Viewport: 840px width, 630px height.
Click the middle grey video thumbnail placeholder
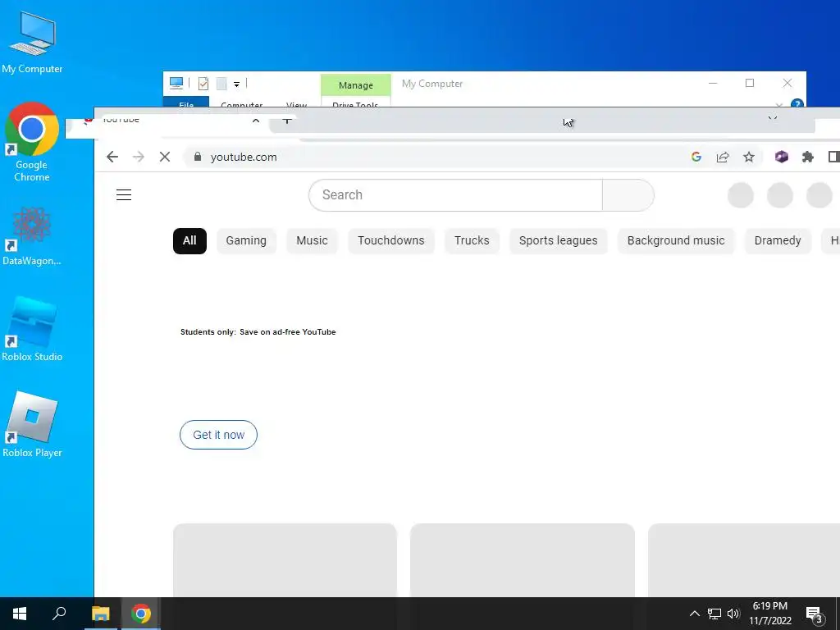[x=523, y=560]
